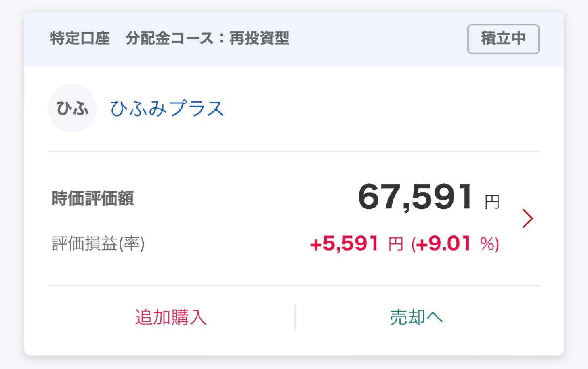Open the ひふみプラス fund link
This screenshot has width=588, height=369.
[167, 109]
